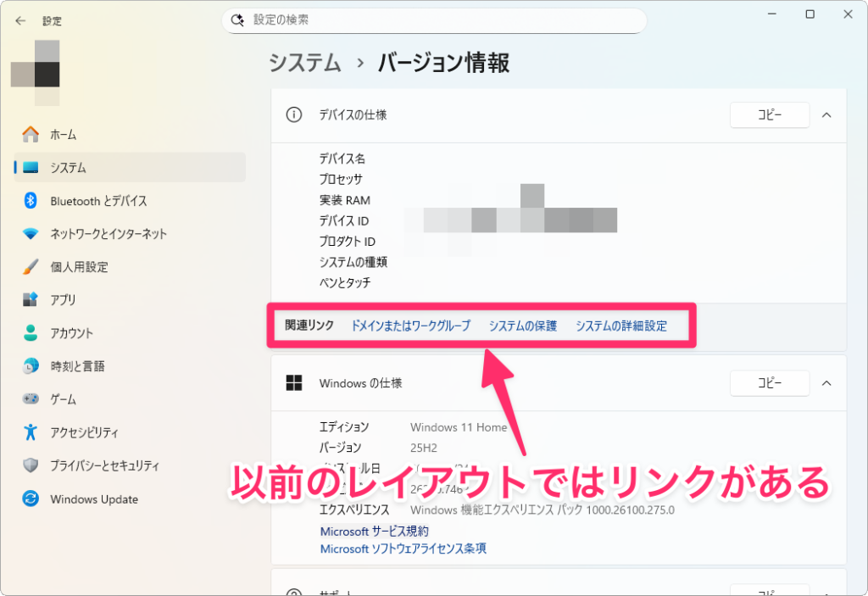The image size is (868, 596).
Task: Select プライバシーとセキュリティ in the sidebar
Action: click(104, 465)
